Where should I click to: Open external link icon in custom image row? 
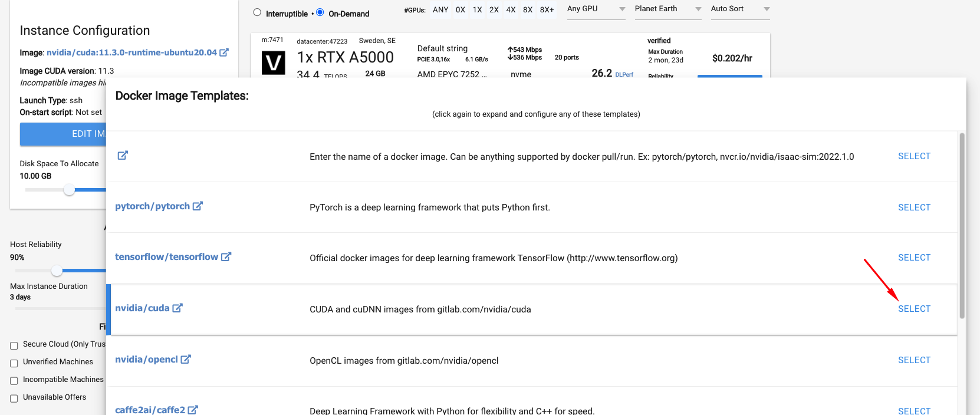(123, 156)
